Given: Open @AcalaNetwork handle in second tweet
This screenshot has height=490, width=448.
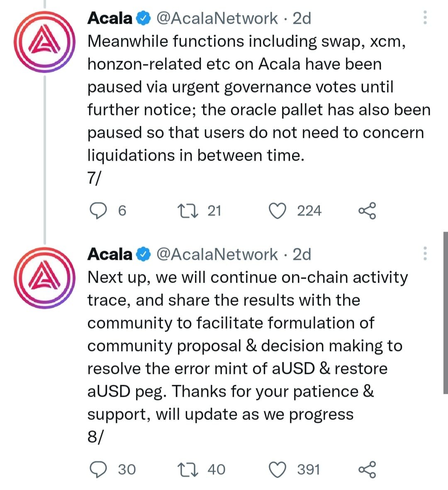Looking at the screenshot, I should point(217,254).
